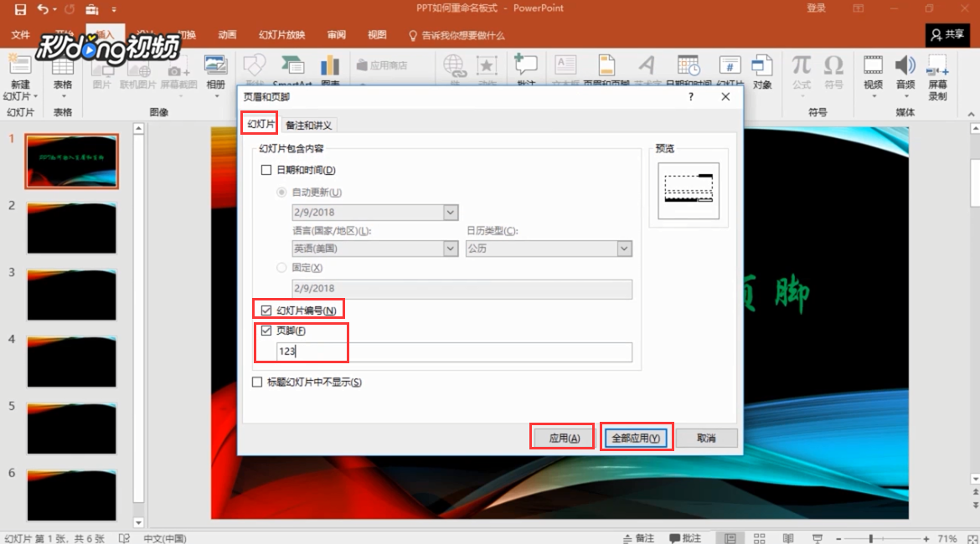Open the Review ribbon tab
This screenshot has height=544, width=980.
[336, 35]
